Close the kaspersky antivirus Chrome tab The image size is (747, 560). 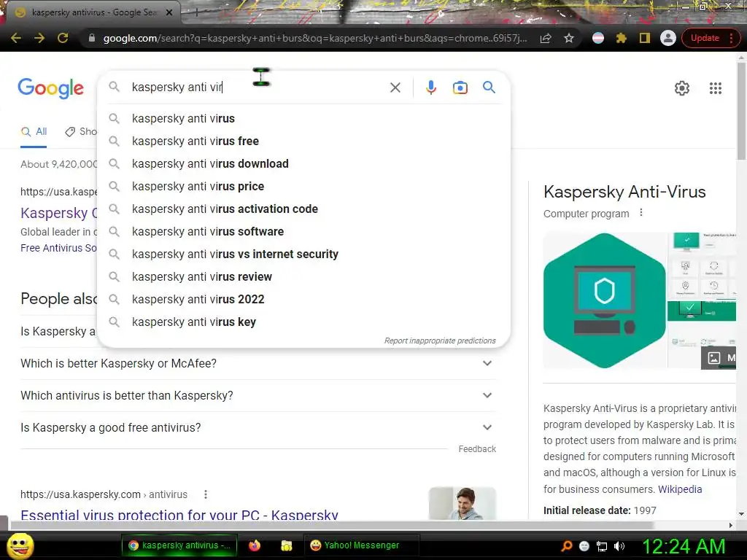(x=169, y=12)
